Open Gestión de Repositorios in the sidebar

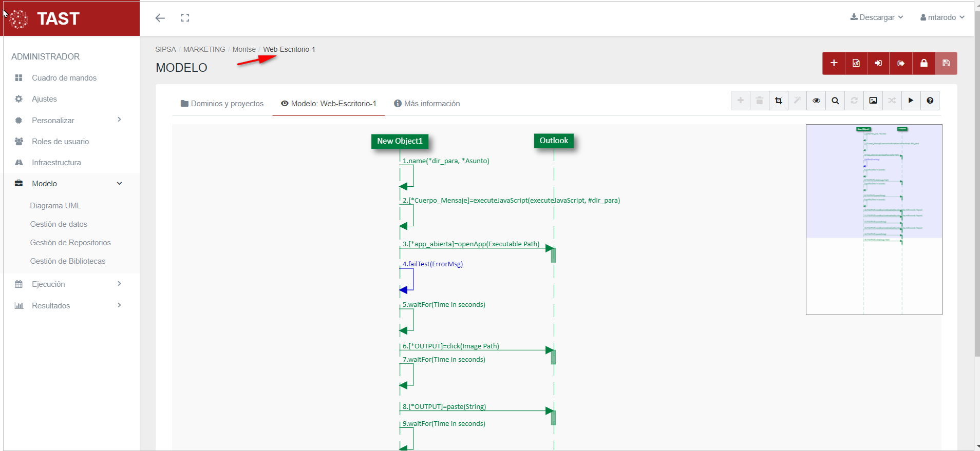[x=70, y=243]
